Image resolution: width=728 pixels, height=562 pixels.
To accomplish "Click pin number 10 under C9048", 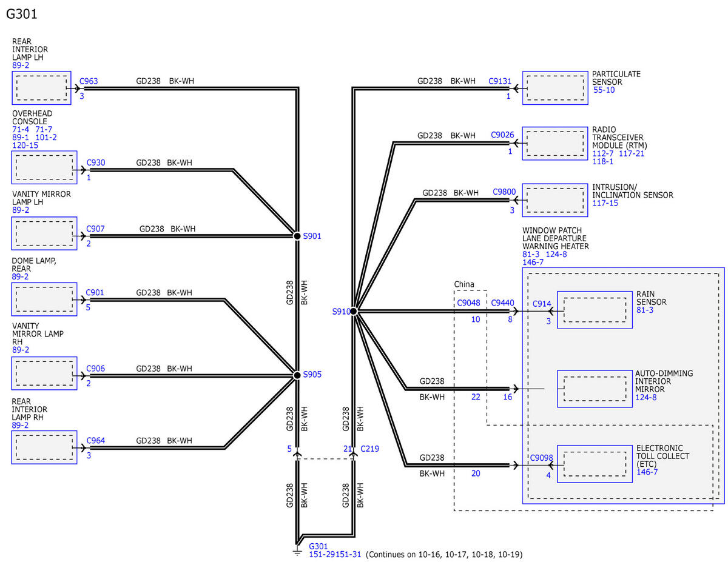I will coord(476,319).
